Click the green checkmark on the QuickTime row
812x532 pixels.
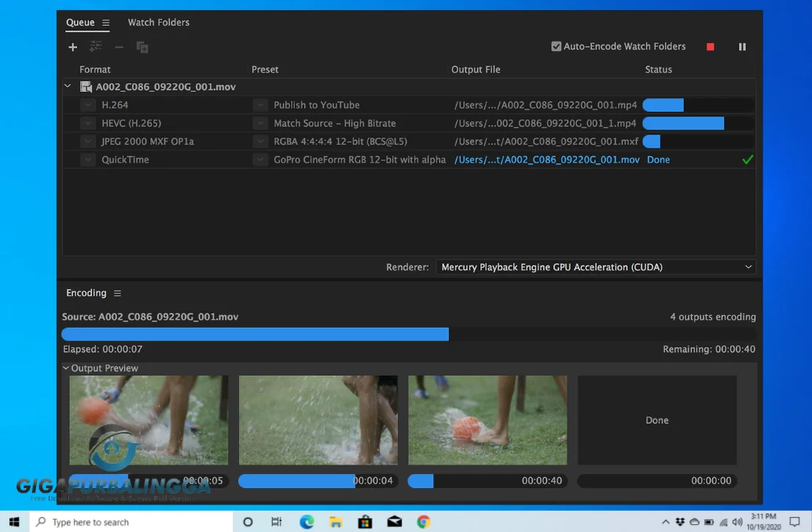click(x=748, y=160)
